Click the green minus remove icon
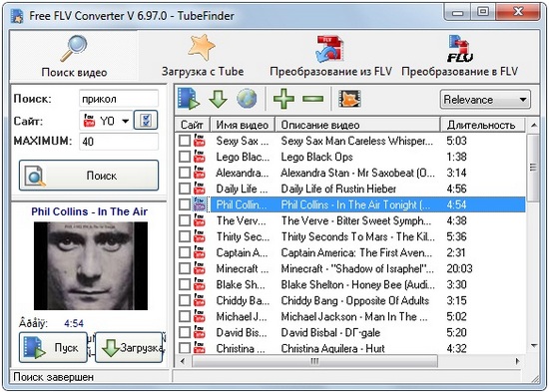Image resolution: width=549 pixels, height=392 pixels. [312, 99]
